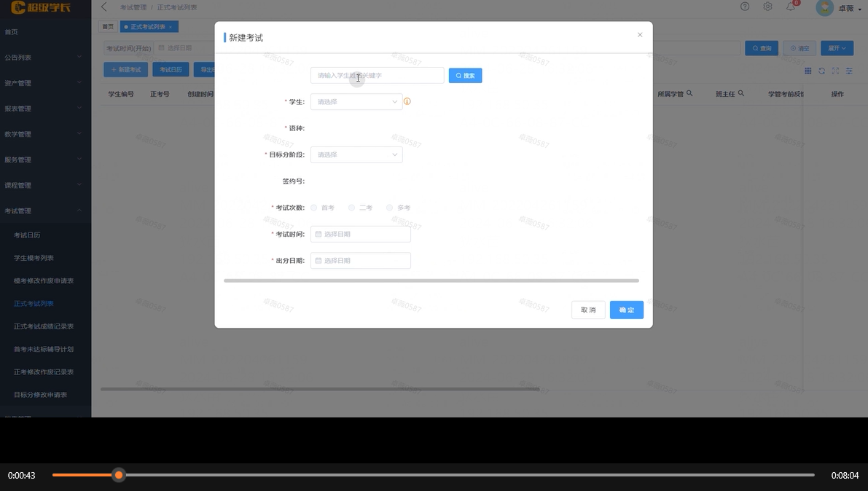The width and height of the screenshot is (868, 491).
Task: Click the refresh table icon
Action: point(821,71)
